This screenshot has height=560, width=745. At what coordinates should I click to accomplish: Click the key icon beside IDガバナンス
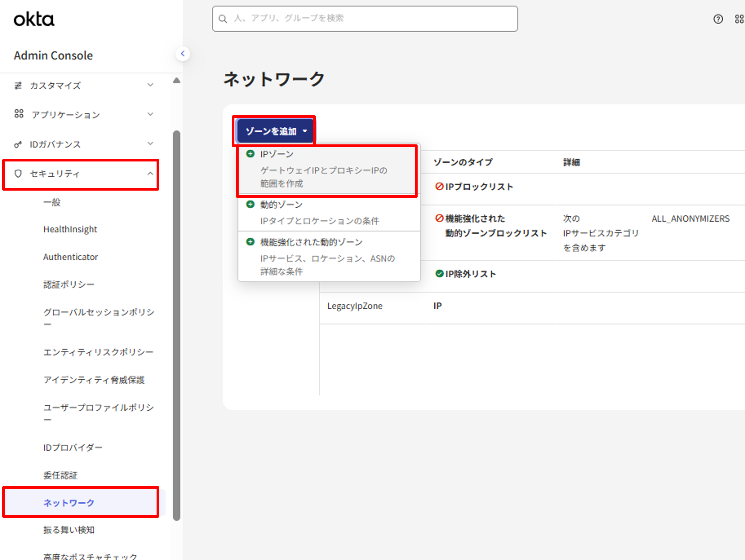coord(18,144)
